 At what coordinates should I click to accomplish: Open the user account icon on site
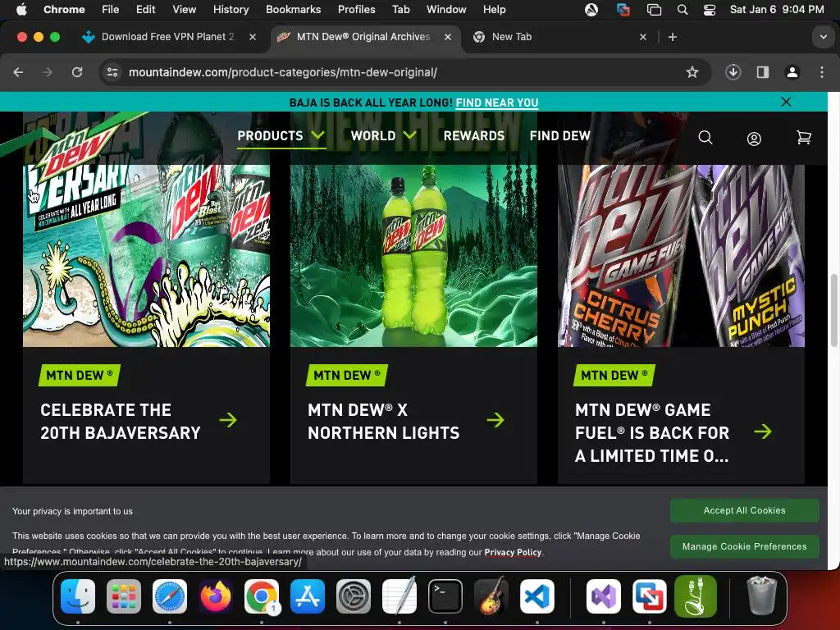pos(754,139)
